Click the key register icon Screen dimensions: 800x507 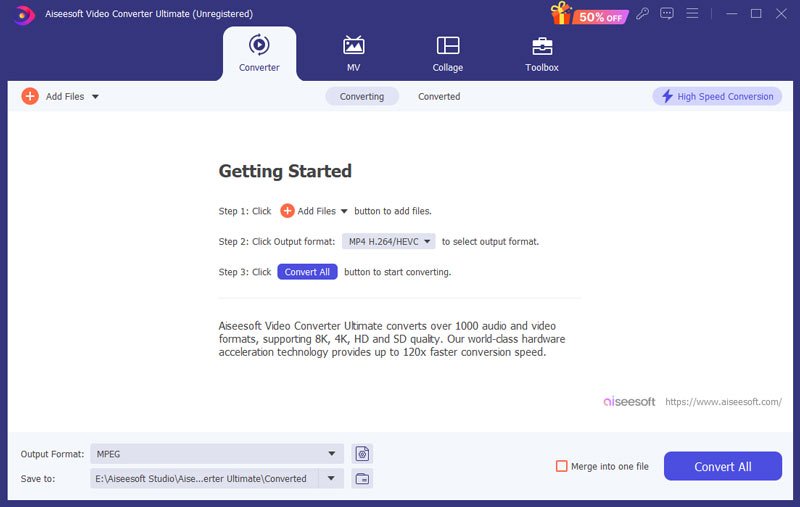click(643, 14)
